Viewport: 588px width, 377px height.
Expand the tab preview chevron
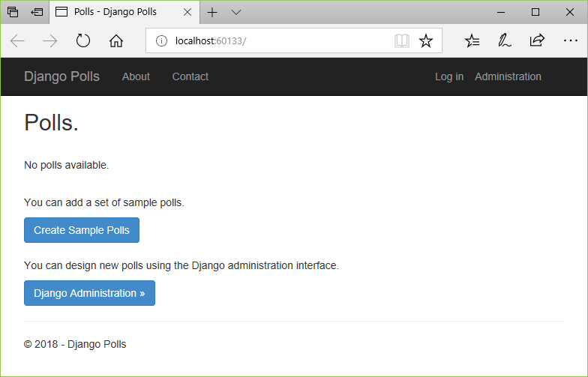click(236, 12)
